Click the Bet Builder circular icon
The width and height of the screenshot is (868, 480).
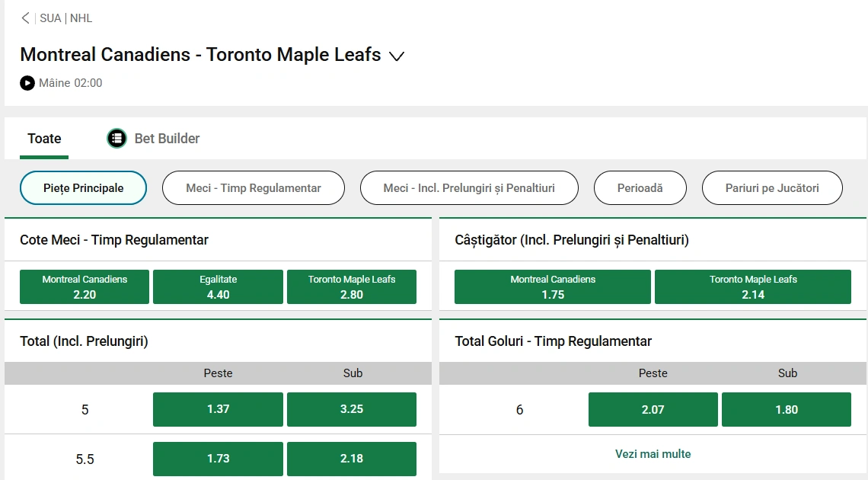click(116, 139)
